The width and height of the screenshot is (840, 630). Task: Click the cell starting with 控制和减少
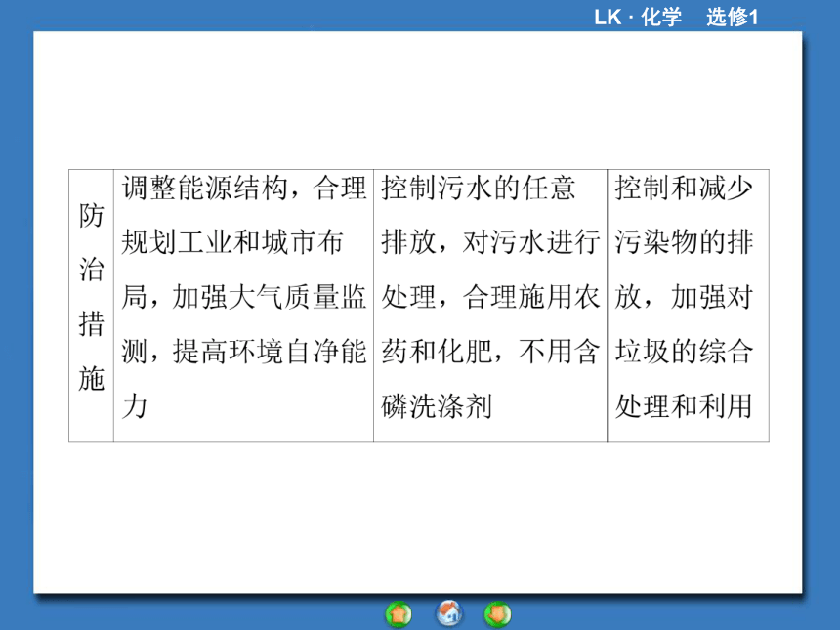tap(688, 306)
